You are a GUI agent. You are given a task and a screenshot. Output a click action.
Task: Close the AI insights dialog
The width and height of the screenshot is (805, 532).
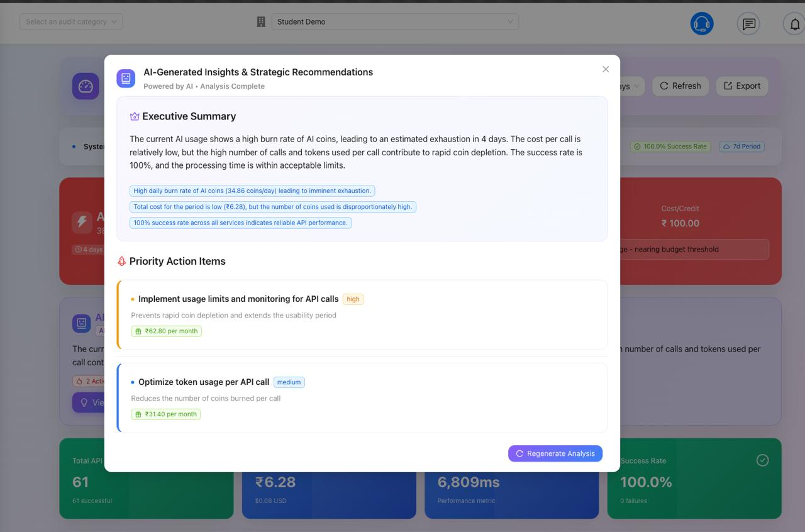point(606,69)
